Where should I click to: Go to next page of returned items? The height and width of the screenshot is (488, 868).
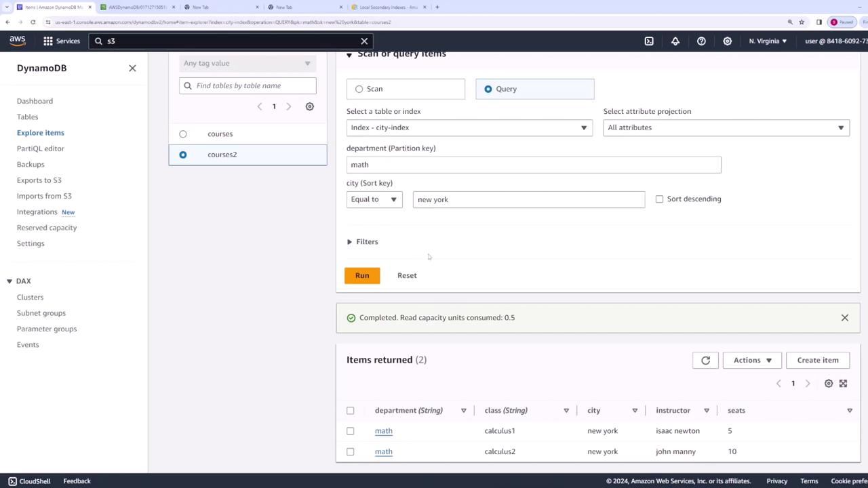808,384
